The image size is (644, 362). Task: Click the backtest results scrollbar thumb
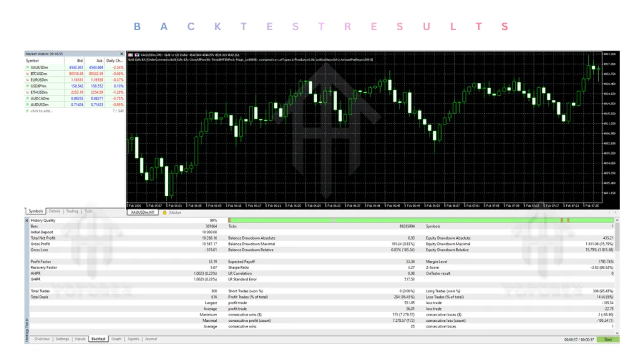617,237
